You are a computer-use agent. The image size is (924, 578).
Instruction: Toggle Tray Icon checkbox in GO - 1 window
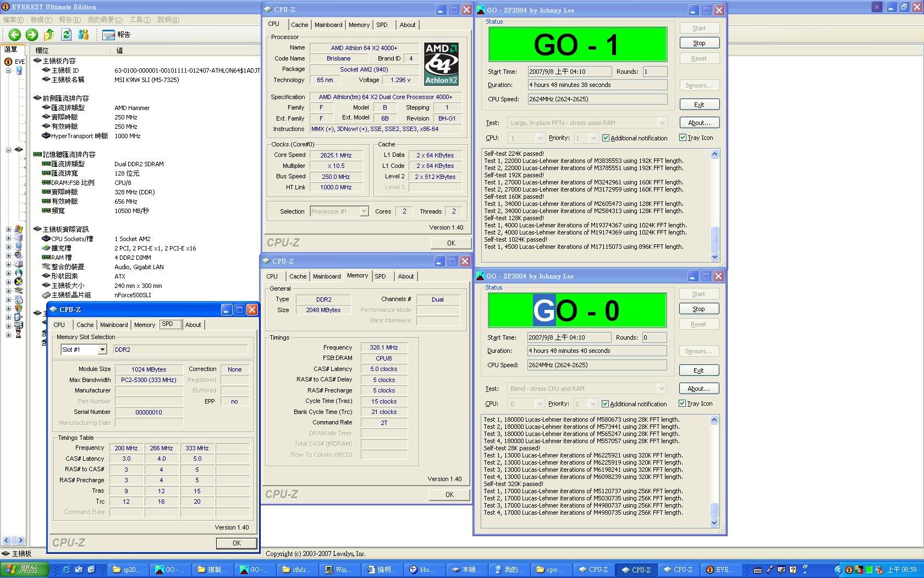(683, 138)
